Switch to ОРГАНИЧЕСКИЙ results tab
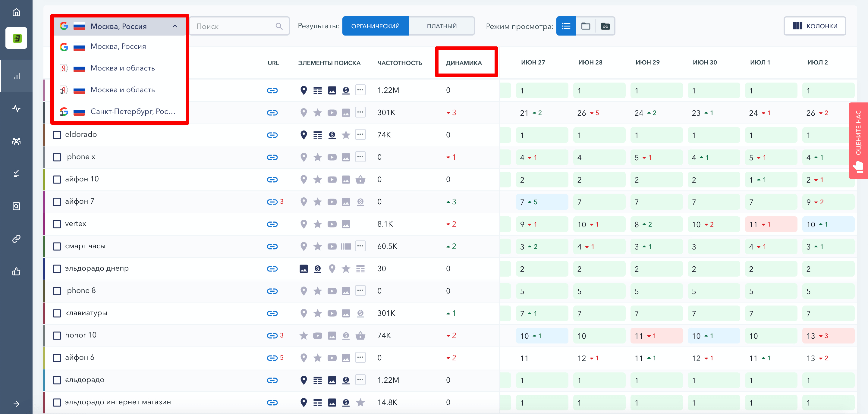 click(x=375, y=26)
